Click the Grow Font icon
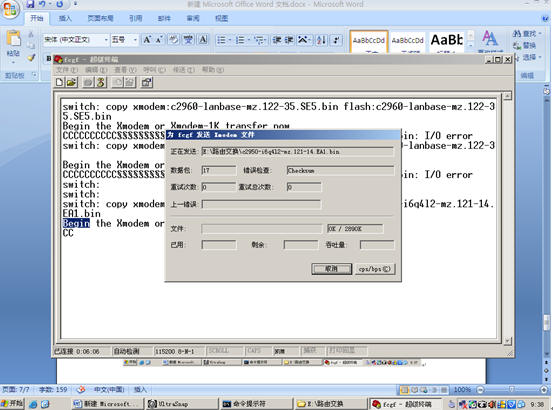Image resolution: width=553 pixels, height=410 pixels. click(x=147, y=40)
